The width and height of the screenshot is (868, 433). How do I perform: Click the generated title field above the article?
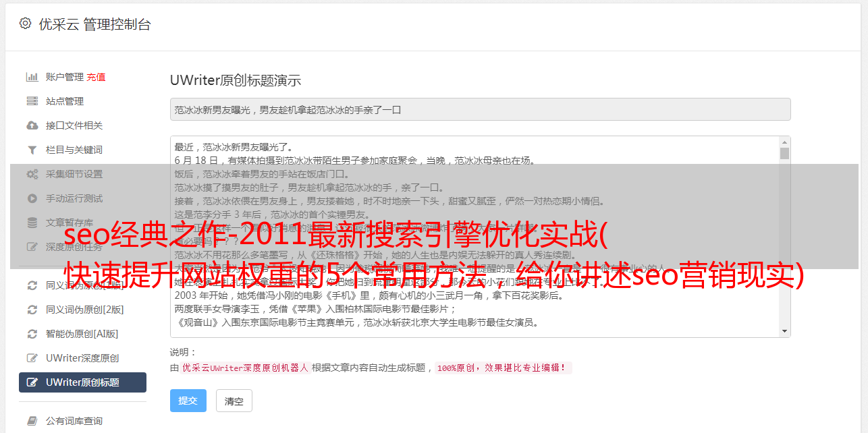pyautogui.click(x=480, y=109)
